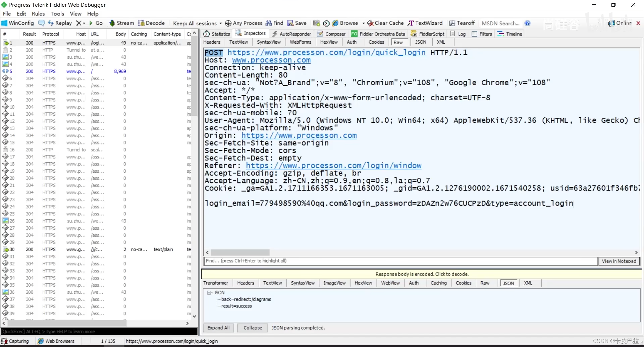Toggle the Decode button
Viewport: 644px width, 347px height.
[x=151, y=23]
